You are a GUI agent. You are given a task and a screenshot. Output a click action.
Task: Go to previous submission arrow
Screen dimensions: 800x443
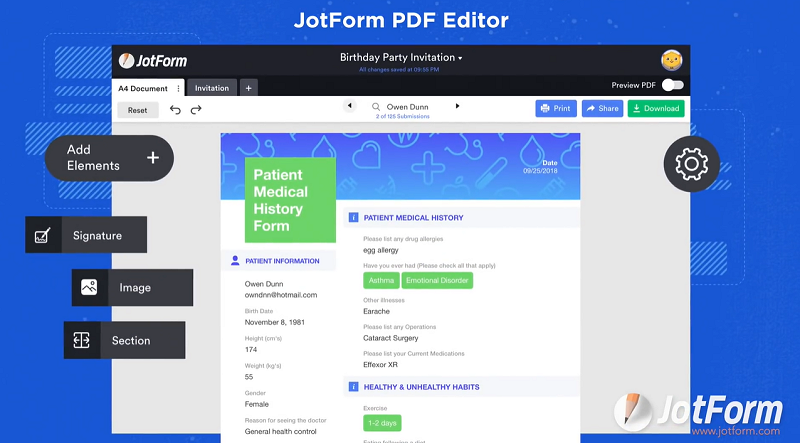(x=349, y=106)
